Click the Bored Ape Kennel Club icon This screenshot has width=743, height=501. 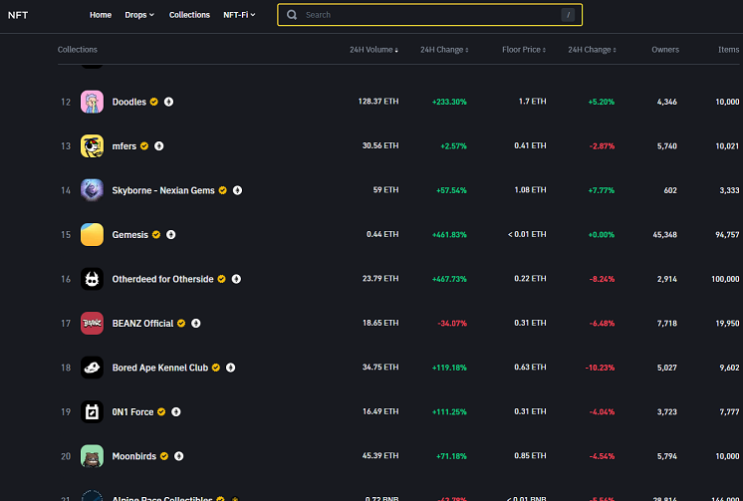[x=92, y=367]
